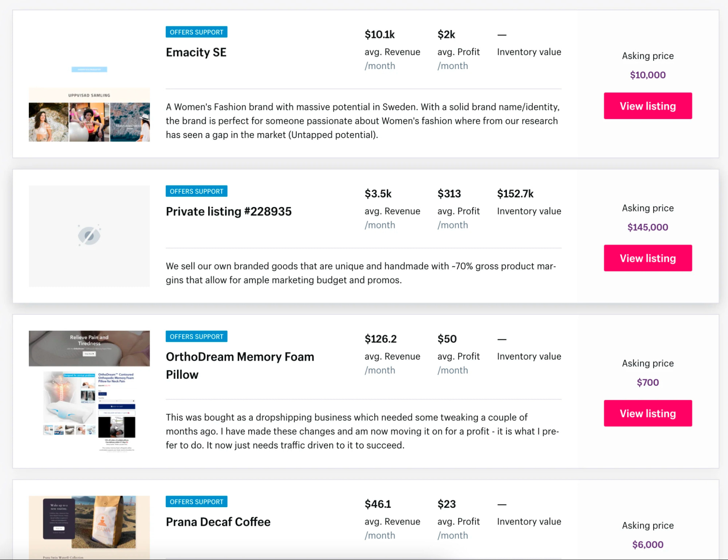Open the Prana Decaf Coffee listing title

tap(217, 522)
